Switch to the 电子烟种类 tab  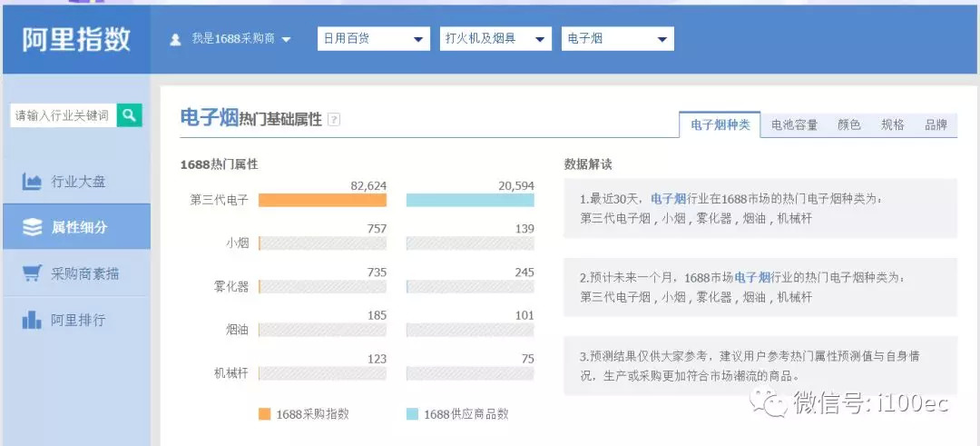coord(720,124)
